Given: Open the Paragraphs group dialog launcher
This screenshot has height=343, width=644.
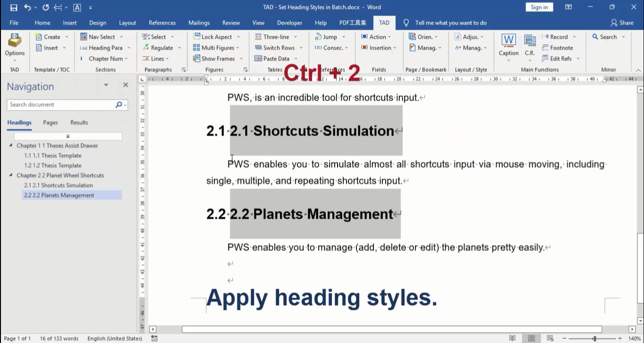Looking at the screenshot, I should pos(183,70).
